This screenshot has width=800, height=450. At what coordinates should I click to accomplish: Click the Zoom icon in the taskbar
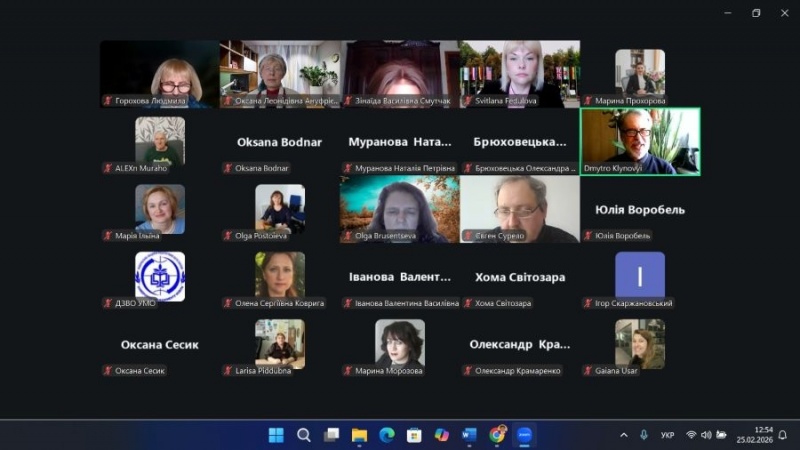[x=525, y=435]
